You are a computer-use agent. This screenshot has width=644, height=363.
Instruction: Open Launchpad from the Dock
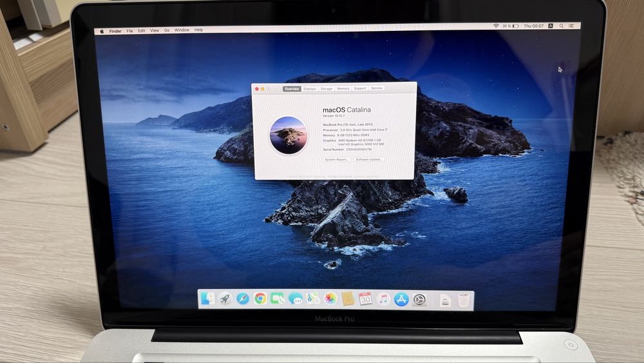[x=225, y=299]
